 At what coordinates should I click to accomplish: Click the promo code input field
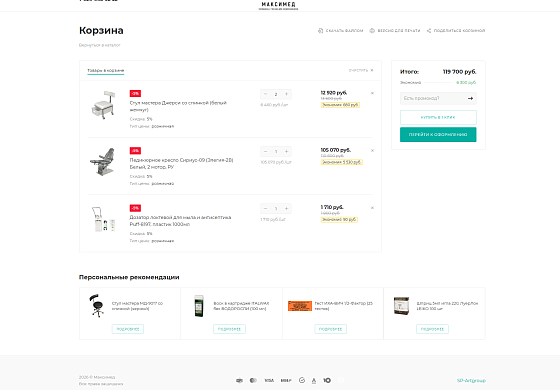pyautogui.click(x=432, y=98)
